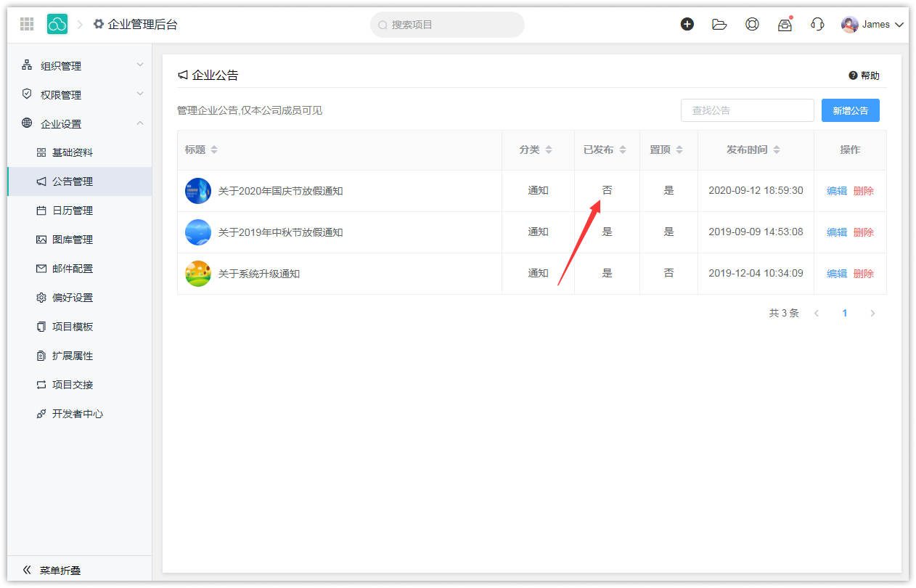Edit the 2019年中秋节放假通知 announcement

(837, 232)
